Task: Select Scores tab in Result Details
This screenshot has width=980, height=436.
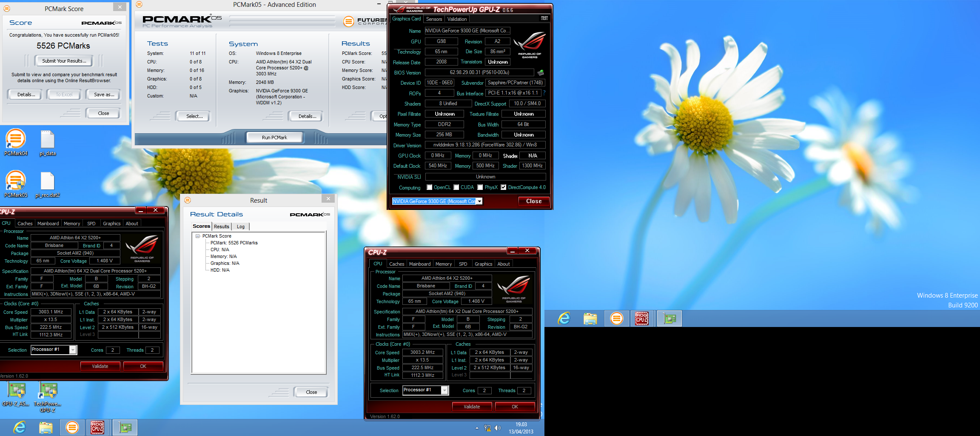Action: [x=201, y=226]
